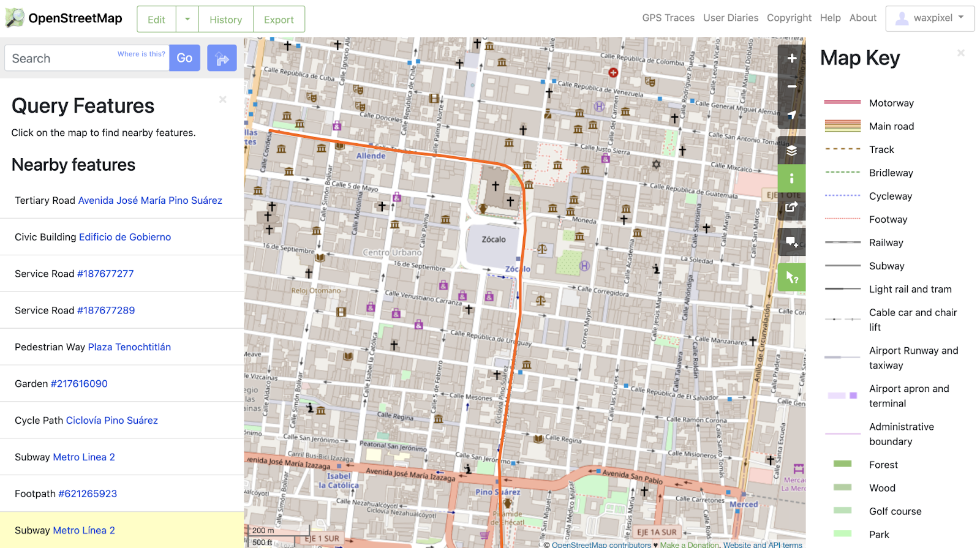Open Website and API terms link

(x=763, y=544)
